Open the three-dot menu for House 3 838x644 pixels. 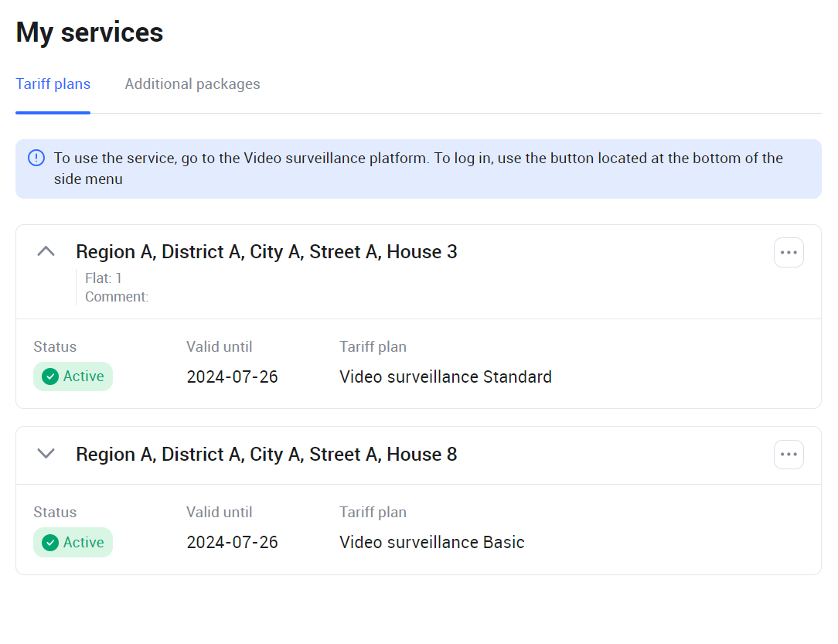point(789,252)
